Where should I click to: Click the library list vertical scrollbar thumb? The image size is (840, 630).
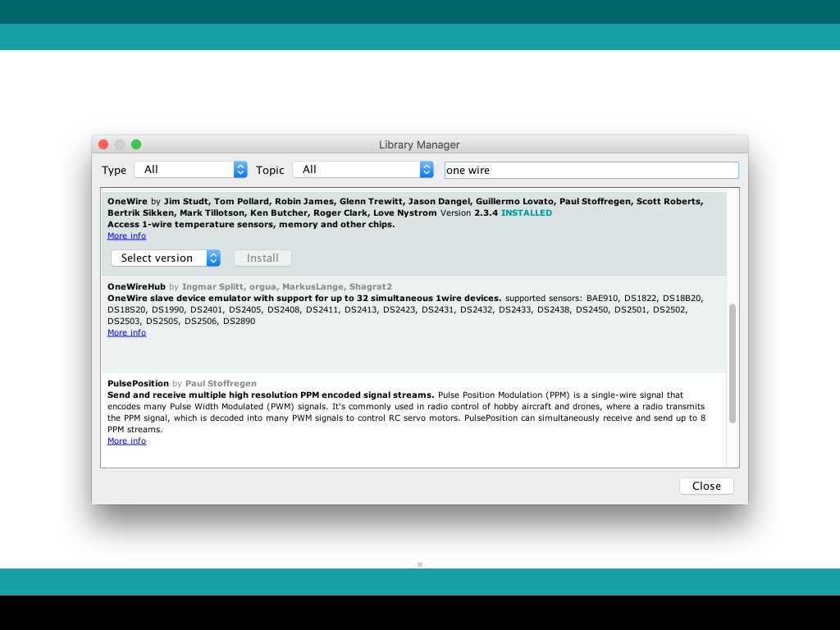coord(733,363)
